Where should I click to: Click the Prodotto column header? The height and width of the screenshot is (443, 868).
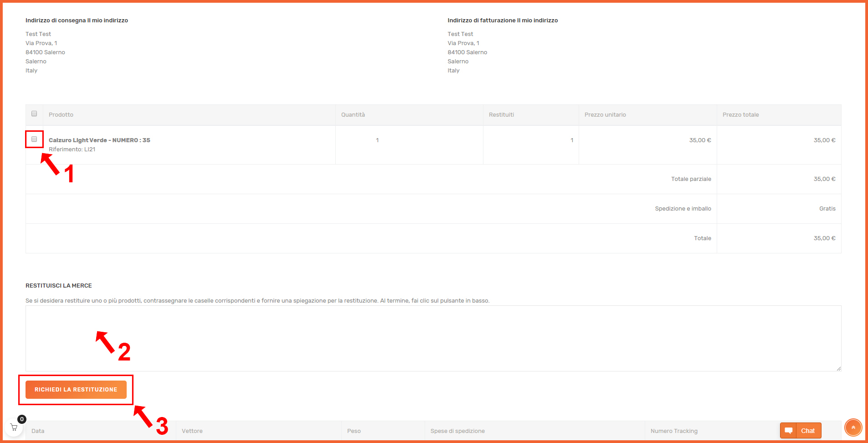click(61, 115)
